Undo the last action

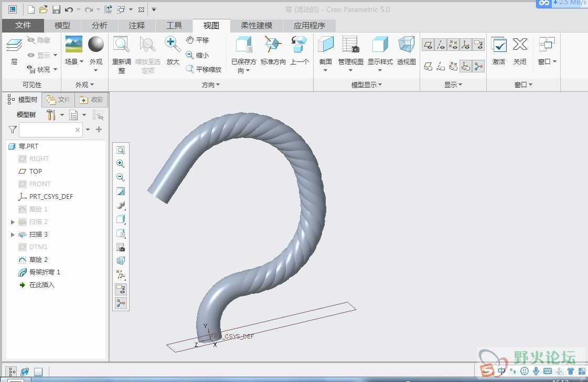(x=69, y=10)
